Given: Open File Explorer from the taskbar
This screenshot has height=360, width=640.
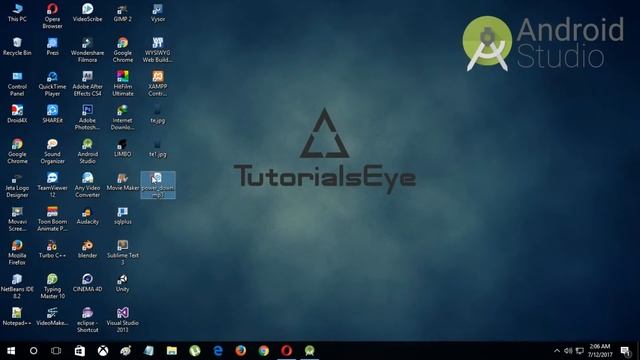Looking at the screenshot, I should click(x=172, y=351).
